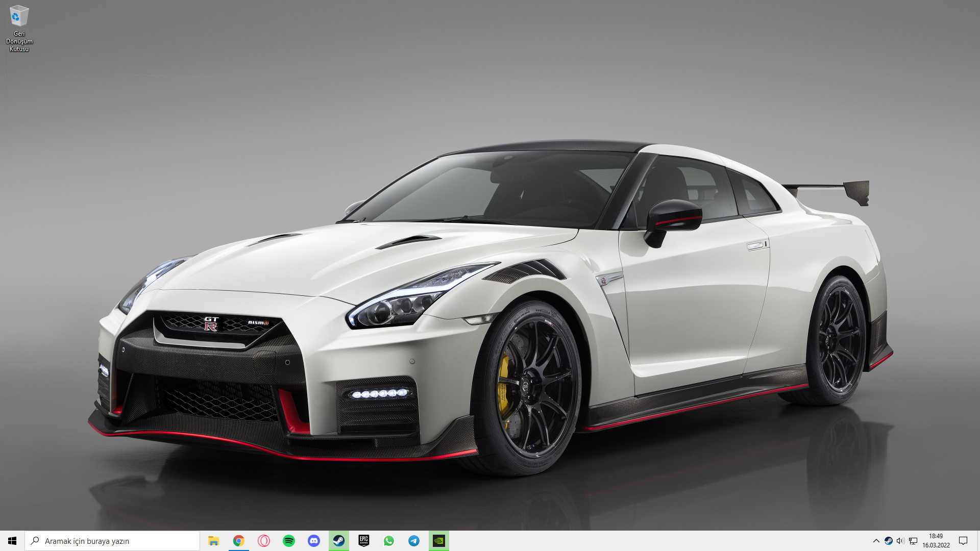Expand hidden system tray icons
The image size is (980, 551).
point(876,541)
